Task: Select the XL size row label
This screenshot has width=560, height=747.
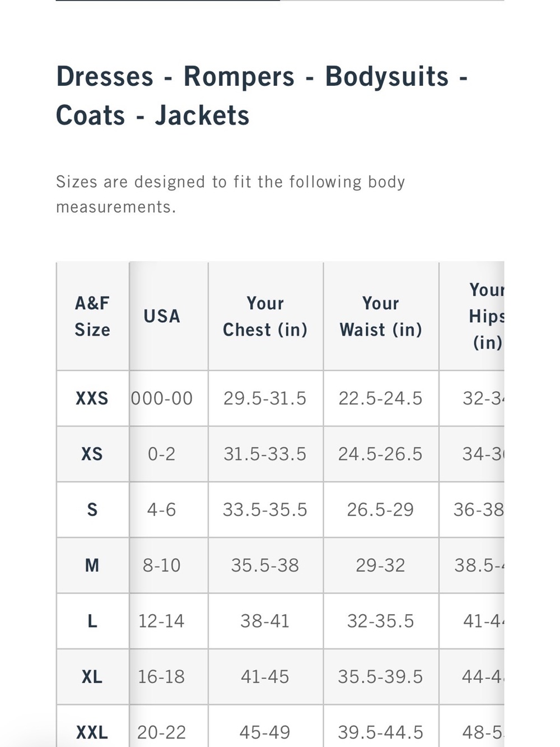Action: pyautogui.click(x=92, y=676)
